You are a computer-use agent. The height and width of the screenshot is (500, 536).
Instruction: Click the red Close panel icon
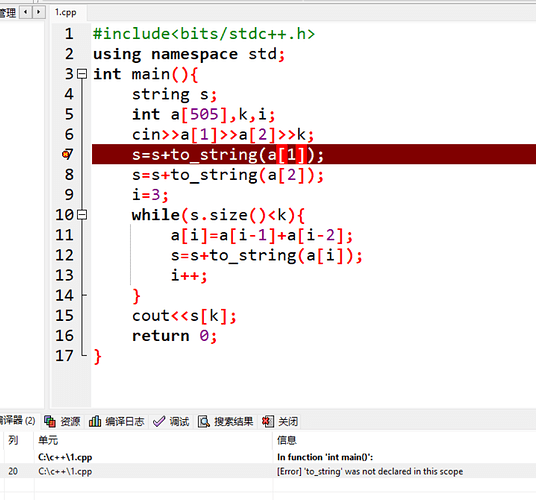pos(268,421)
